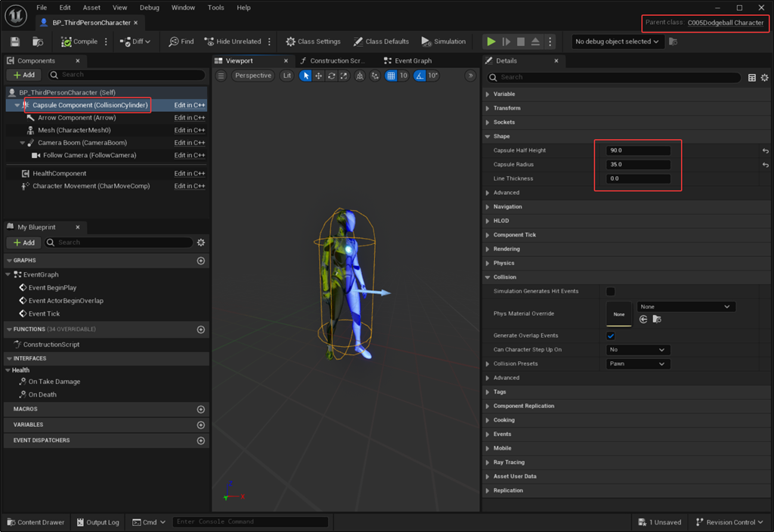This screenshot has height=532, width=774.
Task: Toggle grid snapping in viewport
Action: [x=391, y=76]
